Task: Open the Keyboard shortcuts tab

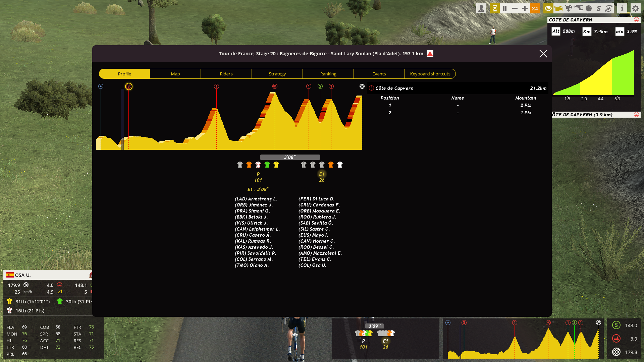Action: [430, 74]
